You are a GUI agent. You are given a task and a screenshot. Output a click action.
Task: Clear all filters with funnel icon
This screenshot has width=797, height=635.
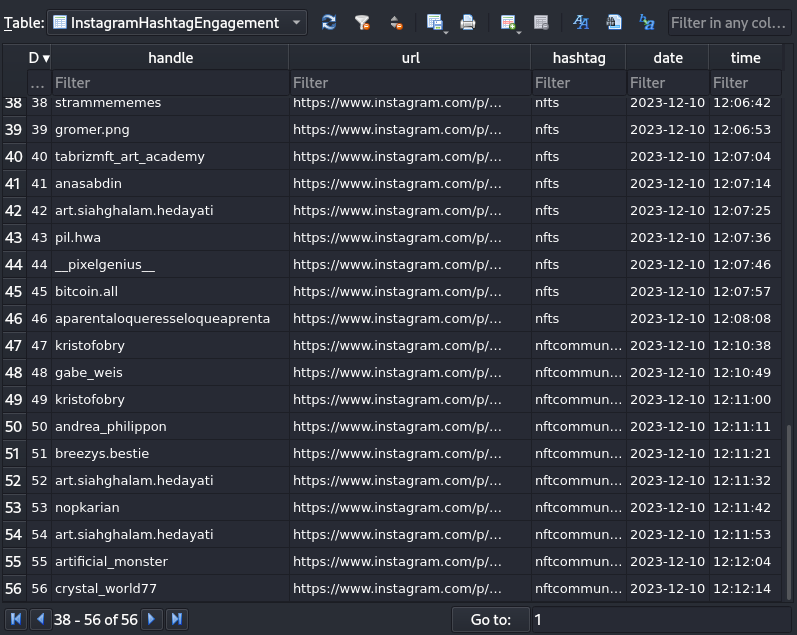pyautogui.click(x=362, y=22)
